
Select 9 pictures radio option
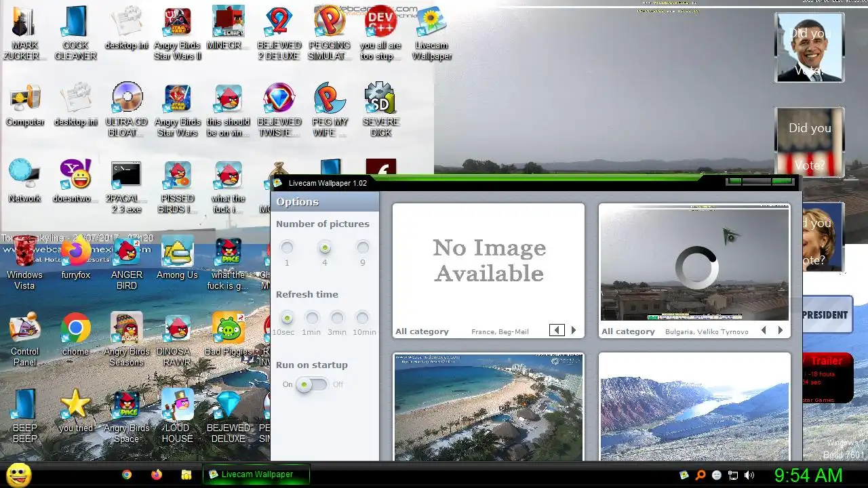pyautogui.click(x=363, y=247)
